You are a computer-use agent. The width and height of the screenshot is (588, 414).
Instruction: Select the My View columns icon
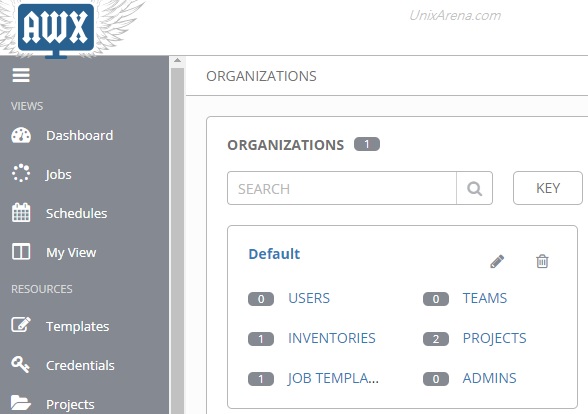click(21, 252)
